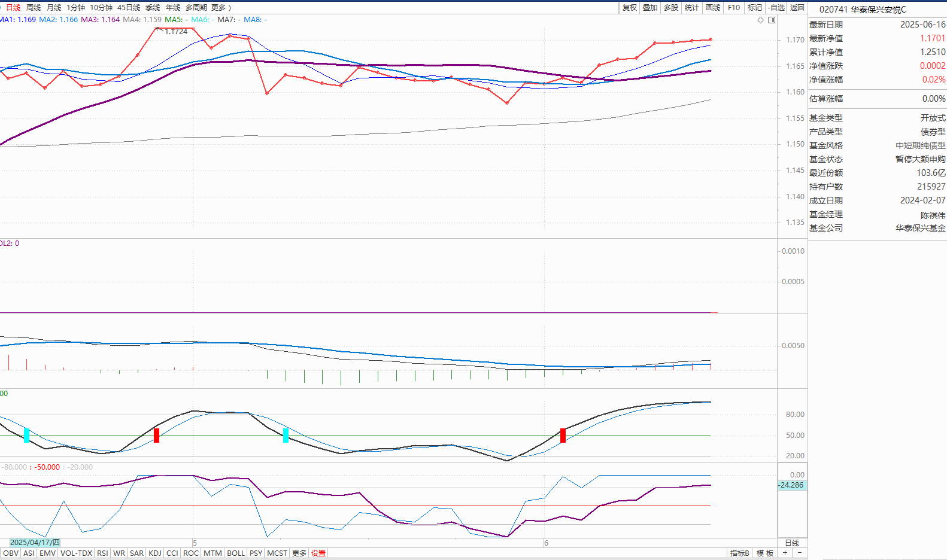Click the MA1: 1.169 legend value
Screen dimensions: 947x560
point(18,20)
